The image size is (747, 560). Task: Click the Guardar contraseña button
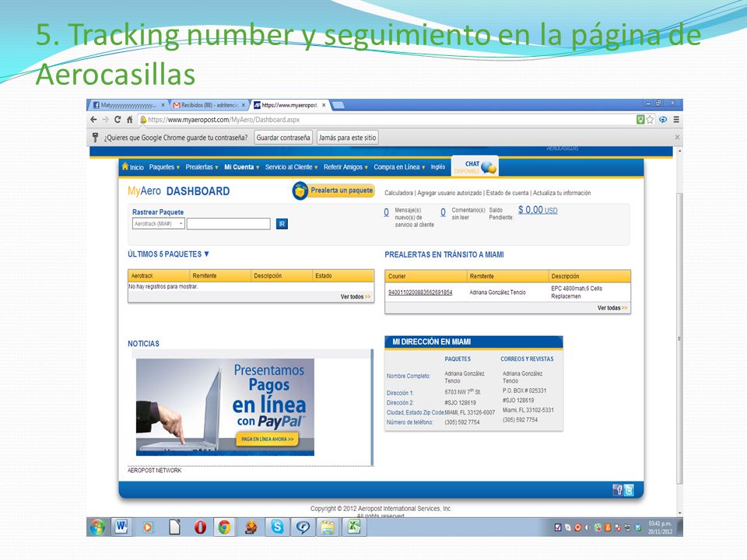(283, 138)
